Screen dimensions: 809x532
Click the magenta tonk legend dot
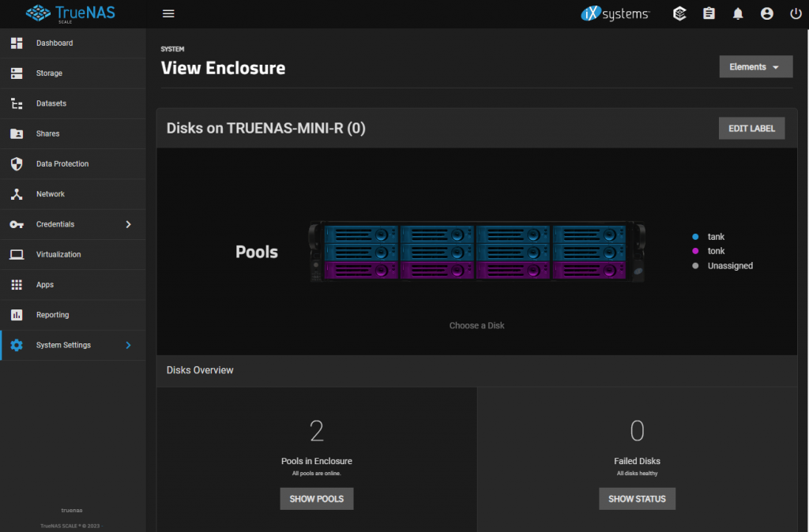[695, 251]
